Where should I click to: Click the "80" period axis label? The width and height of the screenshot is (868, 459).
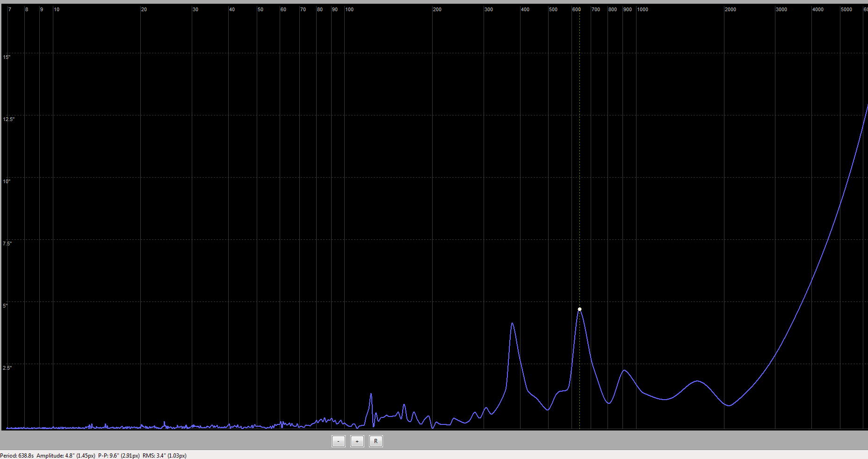pos(320,9)
